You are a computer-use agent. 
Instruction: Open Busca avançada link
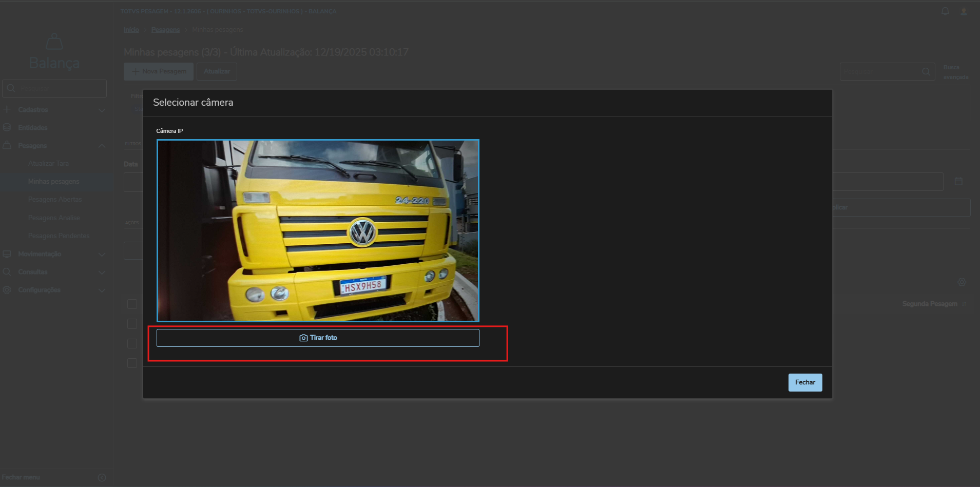coord(955,72)
